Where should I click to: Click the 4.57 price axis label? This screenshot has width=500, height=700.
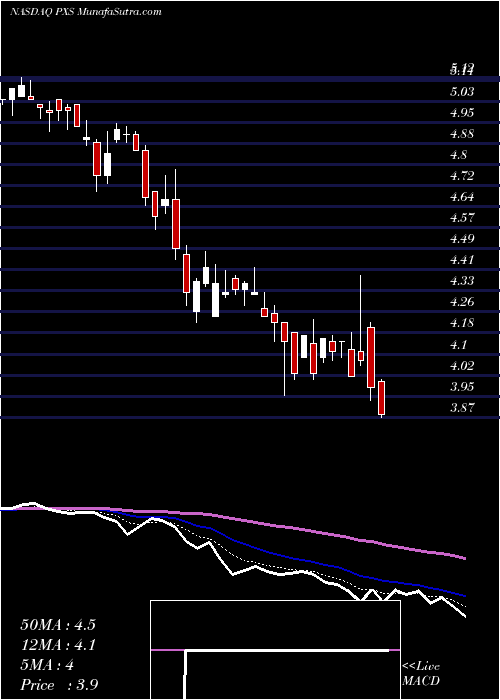point(462,218)
